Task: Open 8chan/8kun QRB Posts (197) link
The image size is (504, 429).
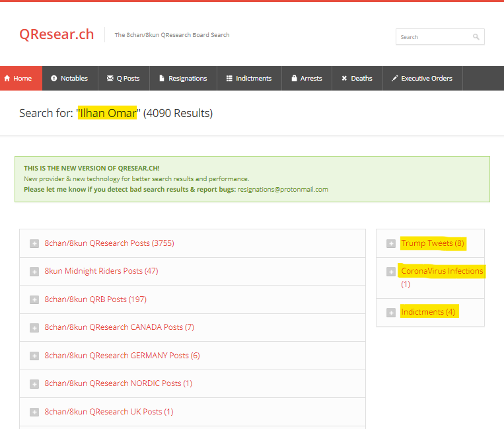Action: [96, 299]
